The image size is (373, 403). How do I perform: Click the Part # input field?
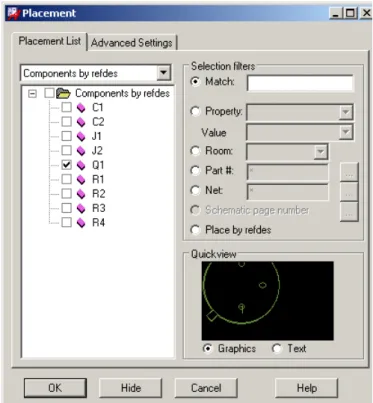click(x=287, y=172)
